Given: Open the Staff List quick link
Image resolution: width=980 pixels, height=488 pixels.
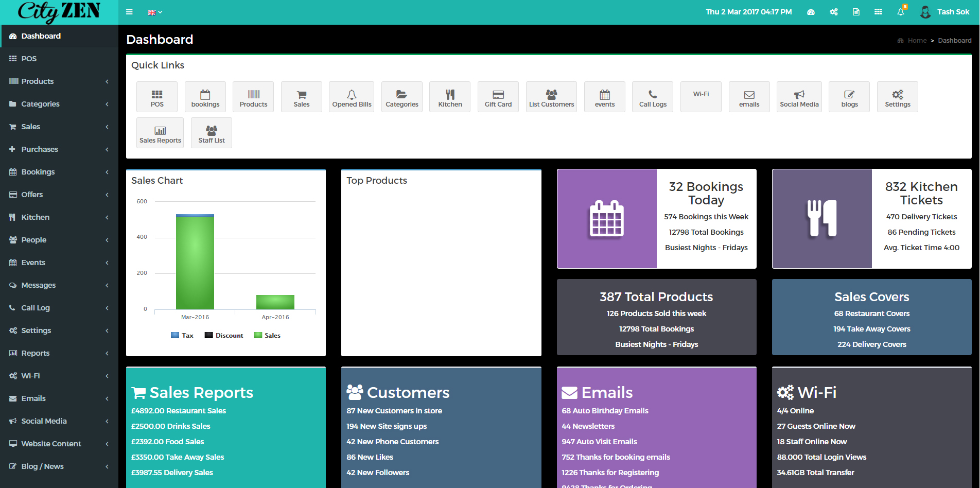Looking at the screenshot, I should [211, 133].
